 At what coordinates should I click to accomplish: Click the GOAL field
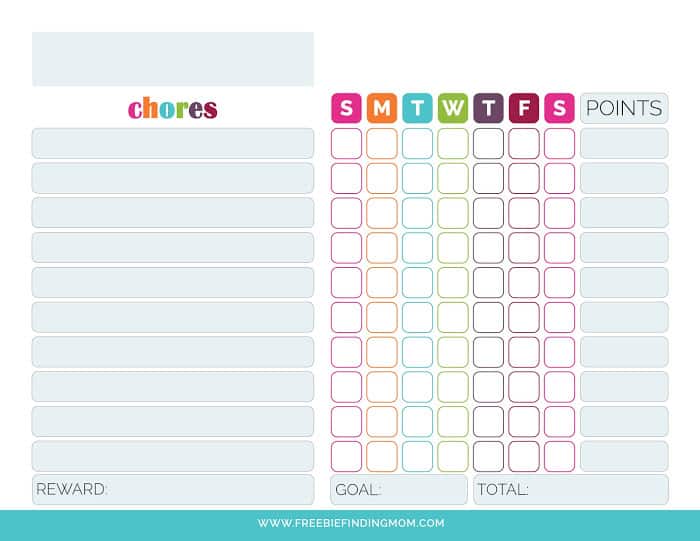coord(399,490)
